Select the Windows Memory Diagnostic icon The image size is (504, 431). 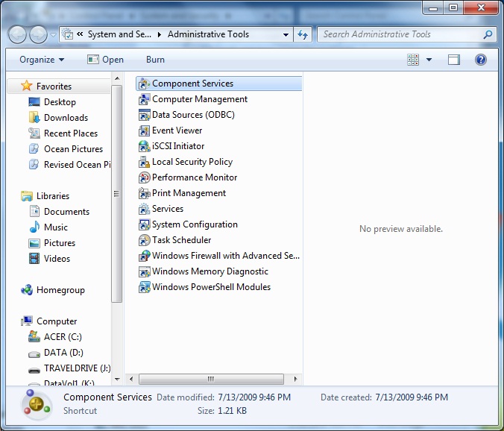(x=144, y=271)
